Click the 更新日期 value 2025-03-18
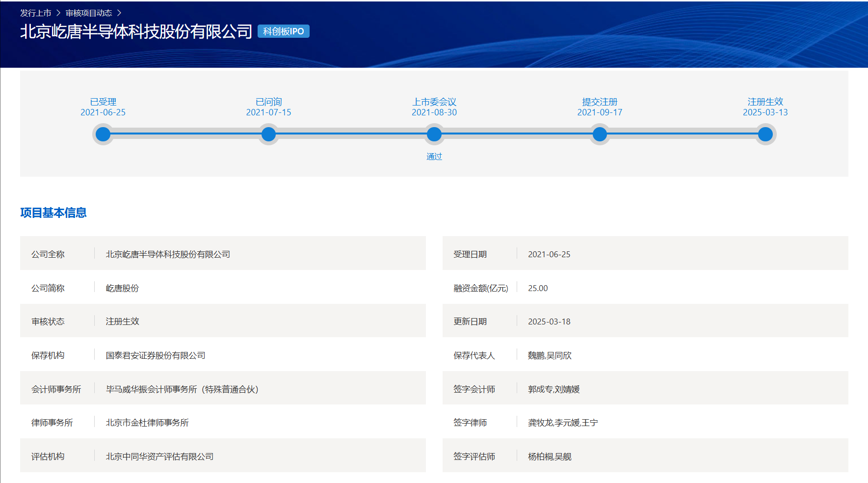868x483 pixels. [x=549, y=322]
